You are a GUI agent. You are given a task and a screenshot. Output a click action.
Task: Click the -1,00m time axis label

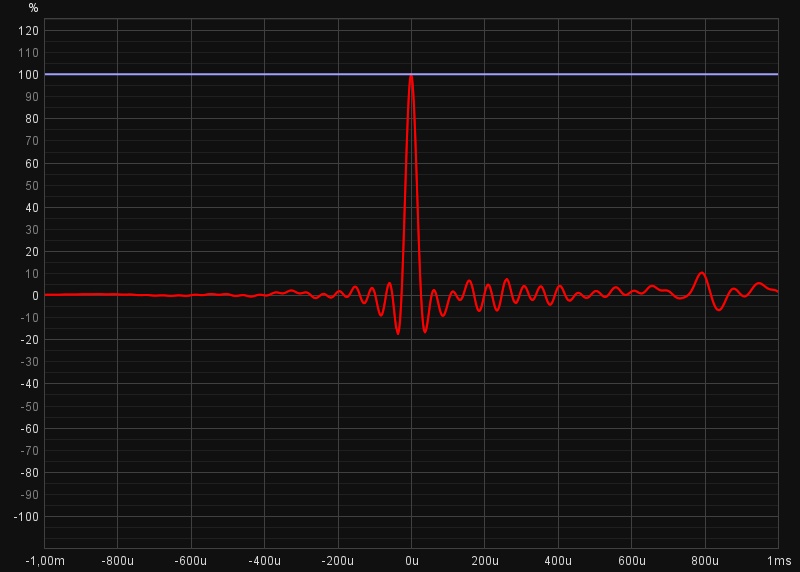pos(45,561)
